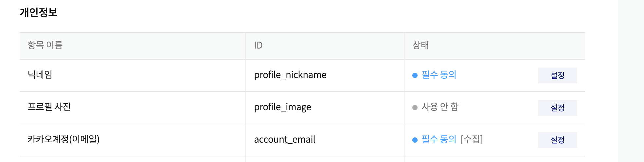
Task: Click the 상태 column header
Action: pyautogui.click(x=420, y=45)
